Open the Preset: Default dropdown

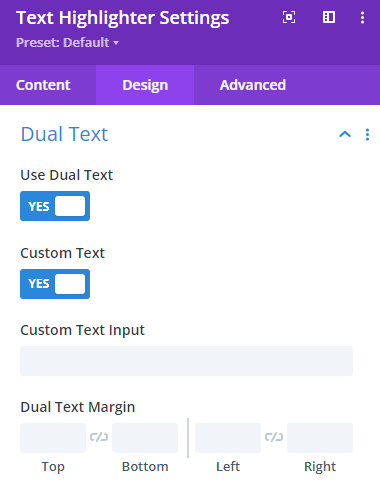(67, 43)
